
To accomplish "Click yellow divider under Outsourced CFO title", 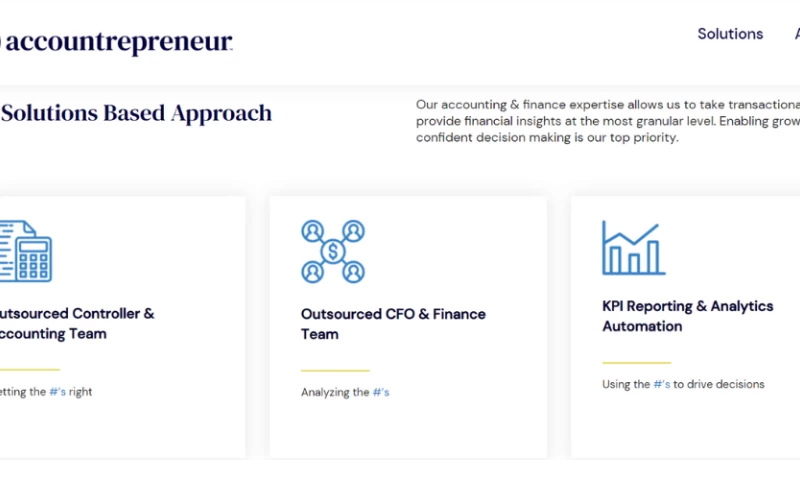I will [x=335, y=371].
